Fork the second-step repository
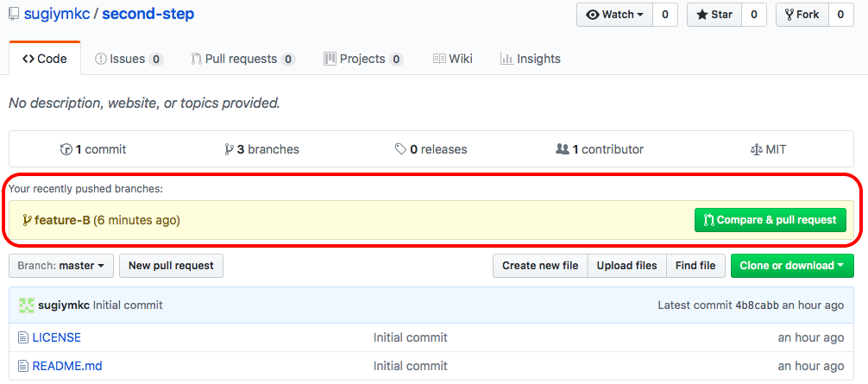The width and height of the screenshot is (868, 384). pyautogui.click(x=802, y=15)
